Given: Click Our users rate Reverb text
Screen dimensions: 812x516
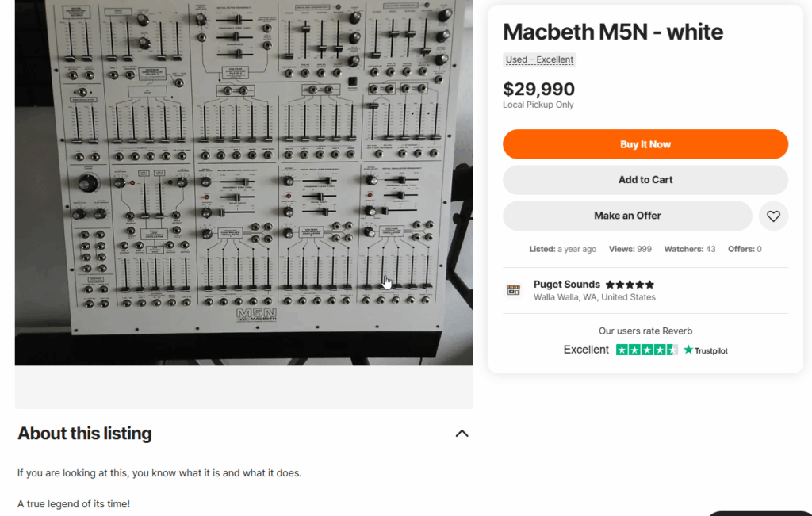Looking at the screenshot, I should [x=645, y=331].
